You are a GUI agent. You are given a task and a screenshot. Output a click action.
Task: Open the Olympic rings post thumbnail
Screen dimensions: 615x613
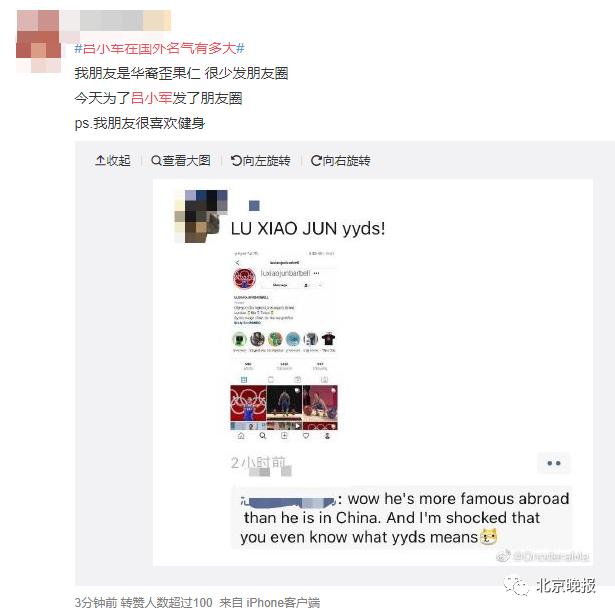click(248, 403)
